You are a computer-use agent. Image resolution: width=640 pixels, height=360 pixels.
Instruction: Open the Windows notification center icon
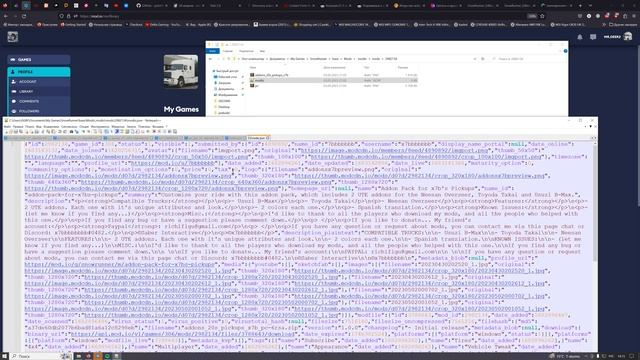(632, 356)
